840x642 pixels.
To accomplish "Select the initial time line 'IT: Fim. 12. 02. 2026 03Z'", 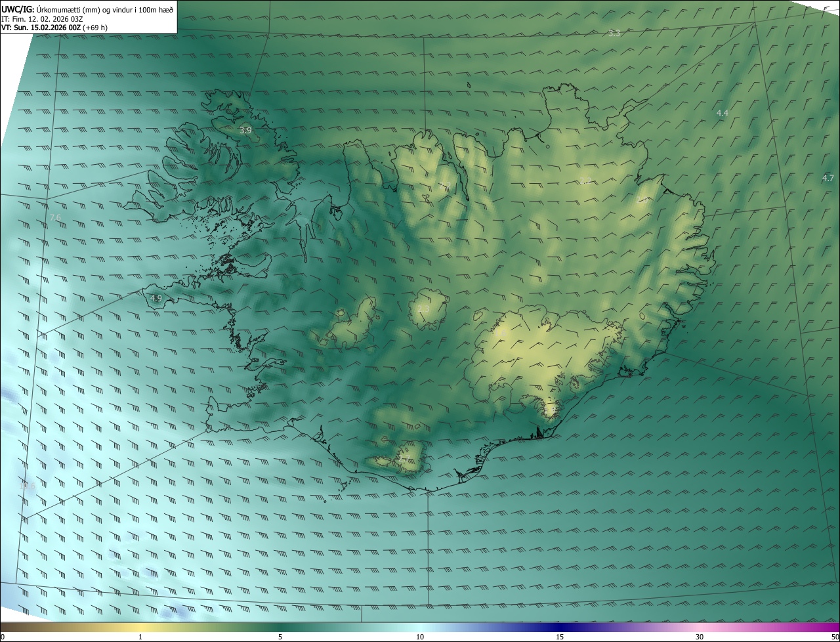I will 43,19.
